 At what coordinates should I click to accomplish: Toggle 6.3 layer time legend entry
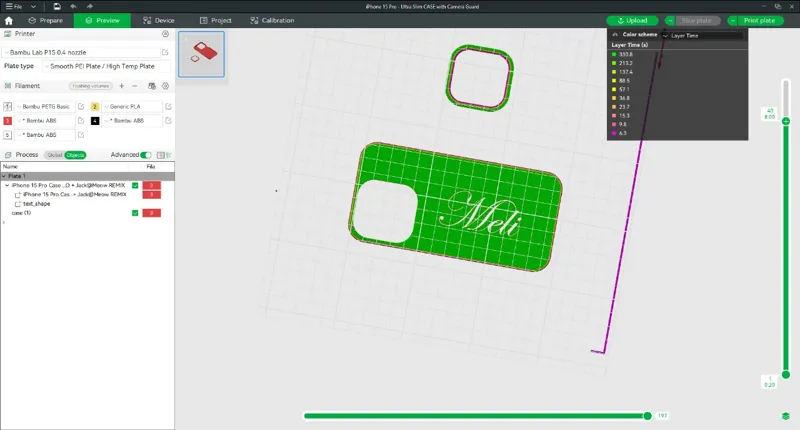[x=619, y=133]
